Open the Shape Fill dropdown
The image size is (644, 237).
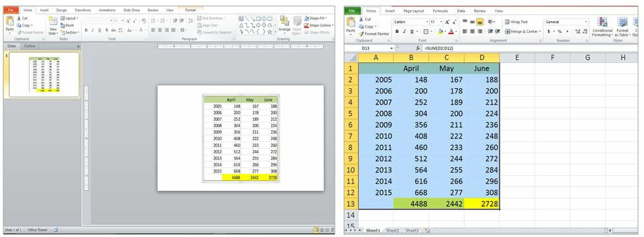(x=318, y=18)
